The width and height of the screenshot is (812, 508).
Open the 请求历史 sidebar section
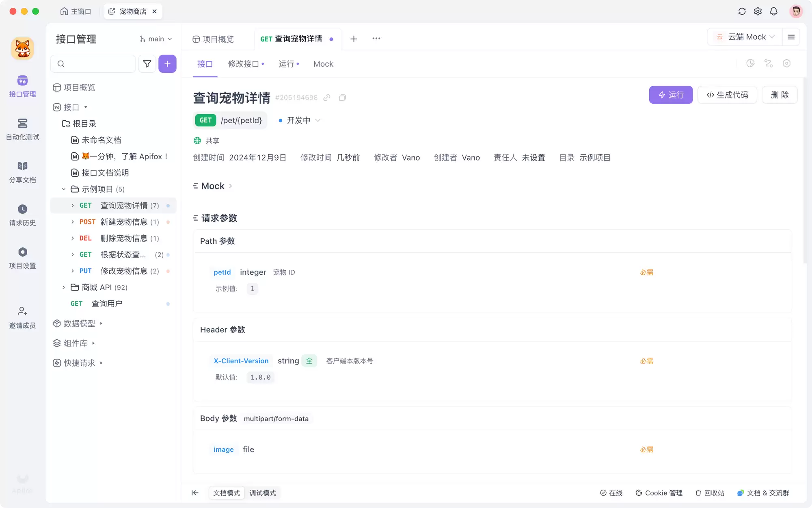22,215
